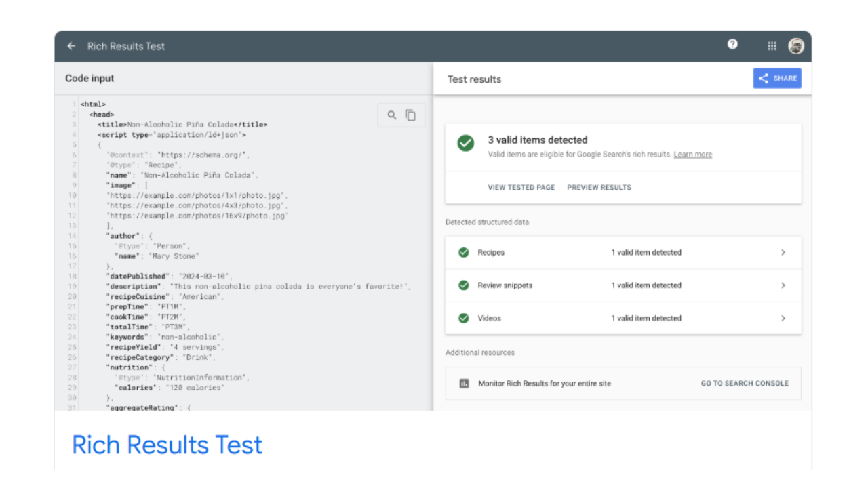
Task: Click the Rich Results Test header title
Action: pos(126,46)
